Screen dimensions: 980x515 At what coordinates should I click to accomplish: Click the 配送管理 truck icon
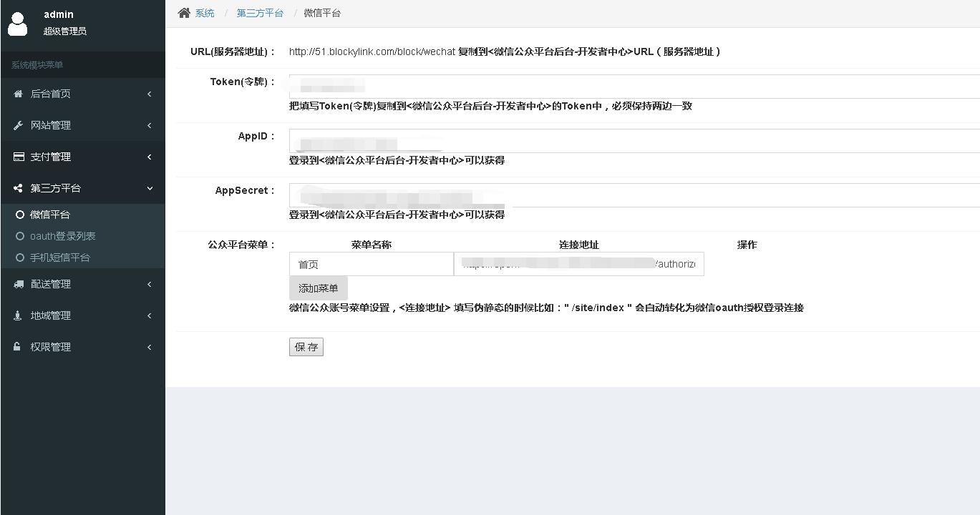click(x=19, y=284)
